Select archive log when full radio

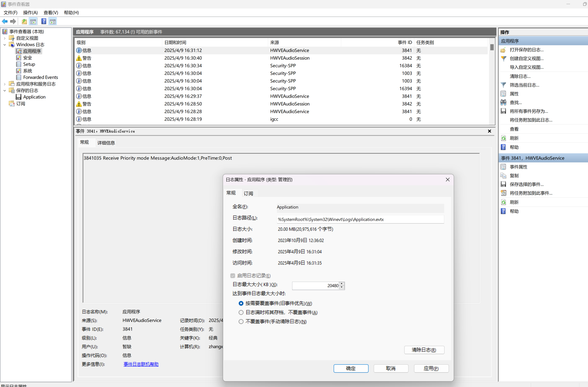(241, 312)
